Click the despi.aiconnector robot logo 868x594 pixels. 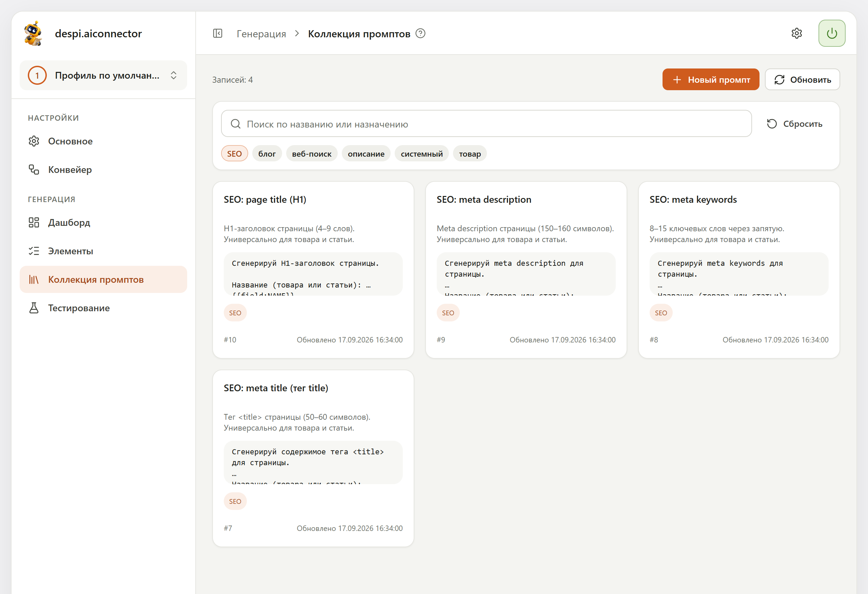coord(33,33)
